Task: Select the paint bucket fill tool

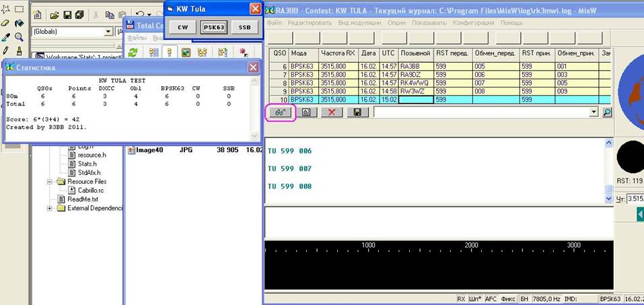Action: tap(18, 24)
